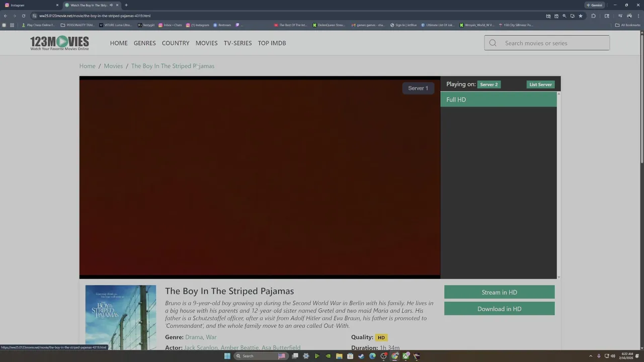Open the clock and date in the taskbar
644x362 pixels.
point(627,356)
